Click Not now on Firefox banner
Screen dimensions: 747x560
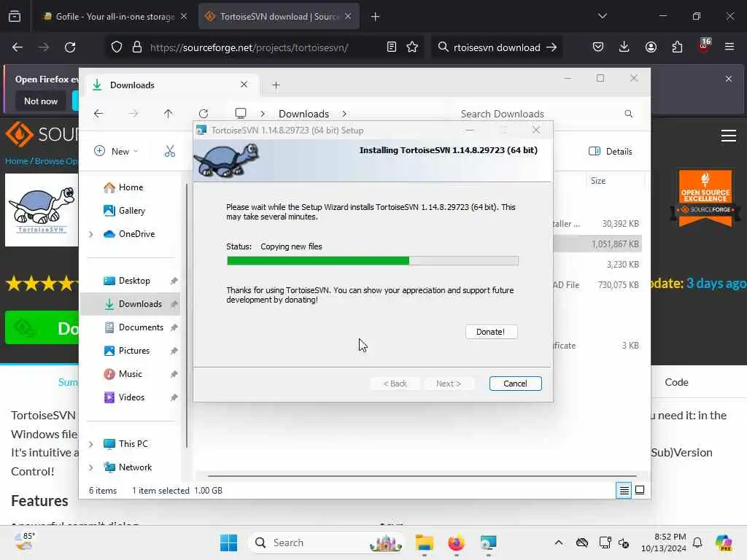coord(41,101)
